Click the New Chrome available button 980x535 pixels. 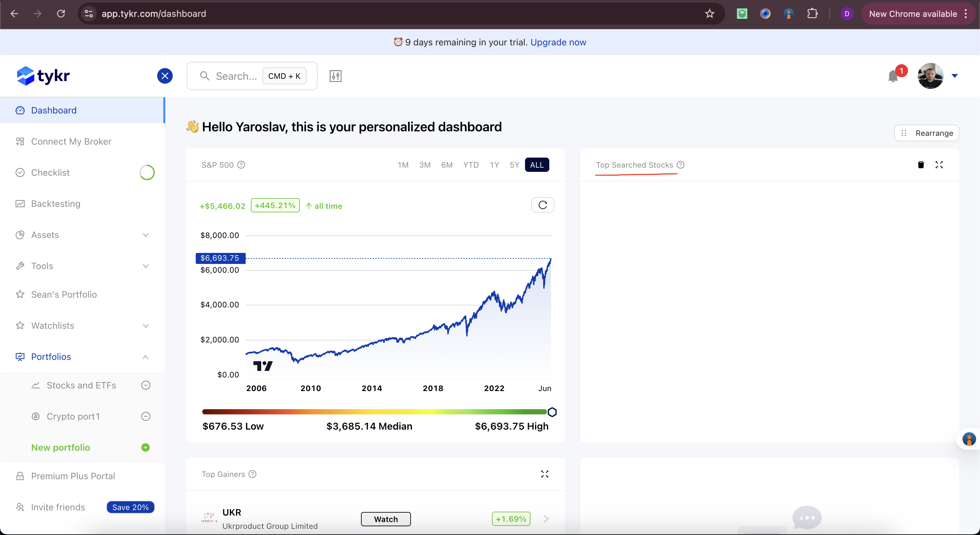coord(918,14)
